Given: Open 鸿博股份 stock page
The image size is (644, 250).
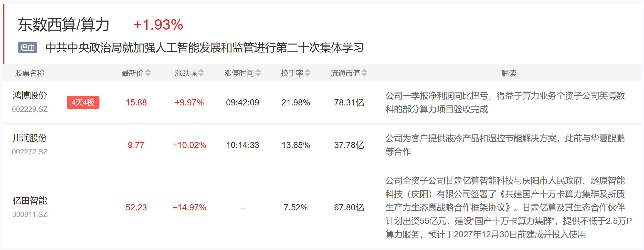Looking at the screenshot, I should point(30,95).
